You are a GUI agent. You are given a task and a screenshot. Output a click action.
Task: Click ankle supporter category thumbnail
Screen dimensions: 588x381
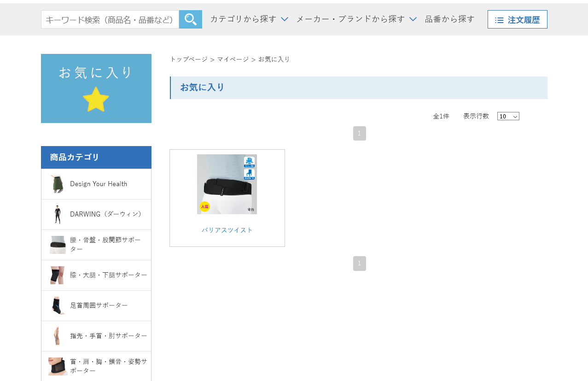(58, 305)
